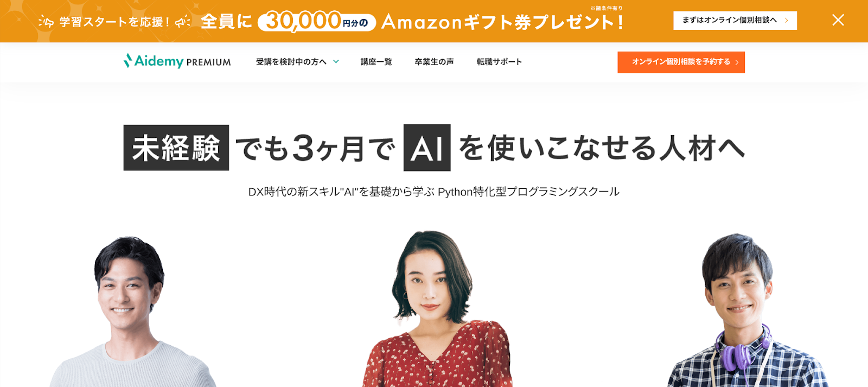Click the 未経験 highlighted headline block
868x387 pixels.
(176, 148)
